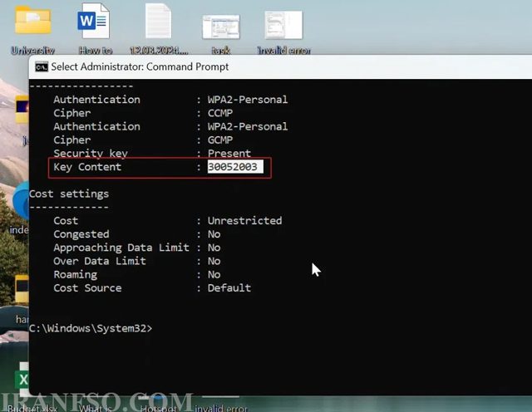Click the Command Prompt window title text
Screen dimensions: 532x412
coord(140,66)
